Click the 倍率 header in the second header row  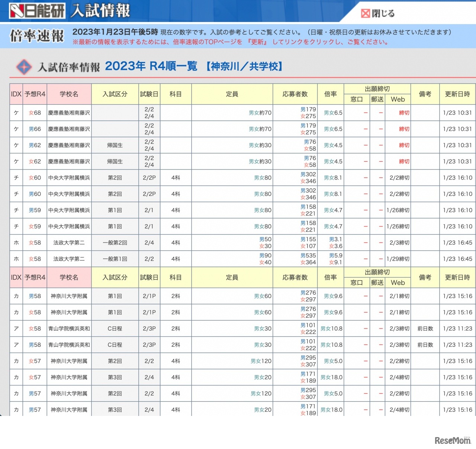pyautogui.click(x=330, y=277)
